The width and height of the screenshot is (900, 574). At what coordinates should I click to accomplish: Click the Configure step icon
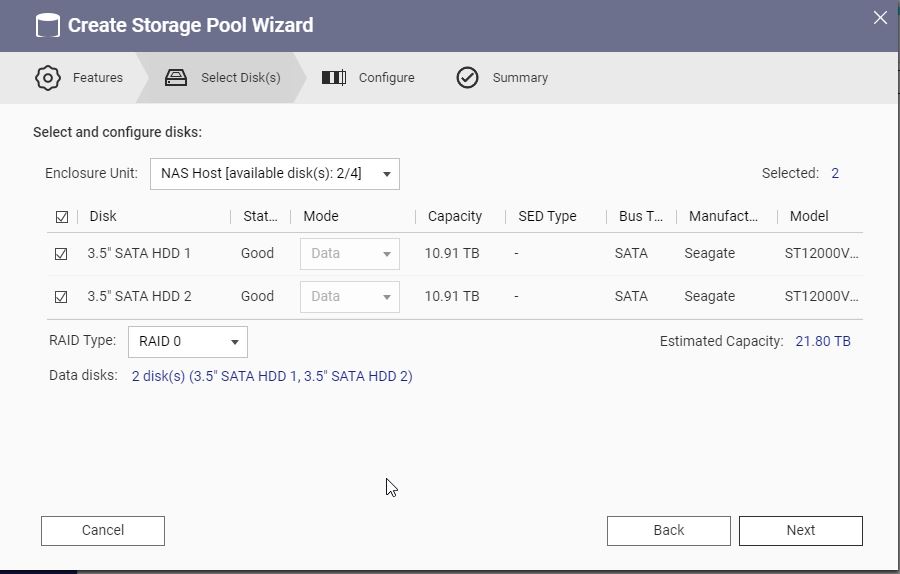(x=334, y=78)
